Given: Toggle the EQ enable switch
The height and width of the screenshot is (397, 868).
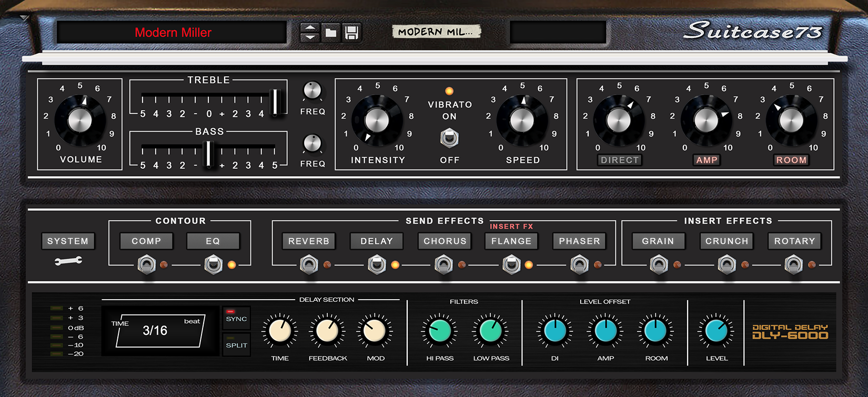Looking at the screenshot, I should 213,264.
